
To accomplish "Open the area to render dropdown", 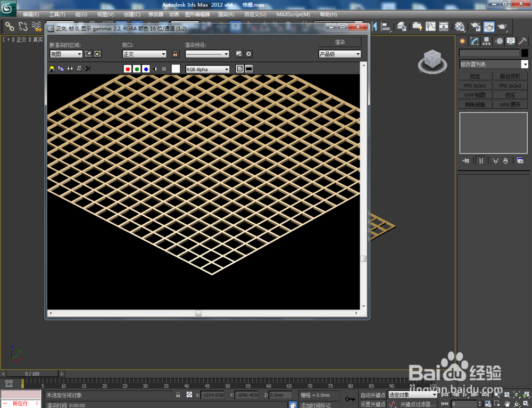I will [x=66, y=54].
